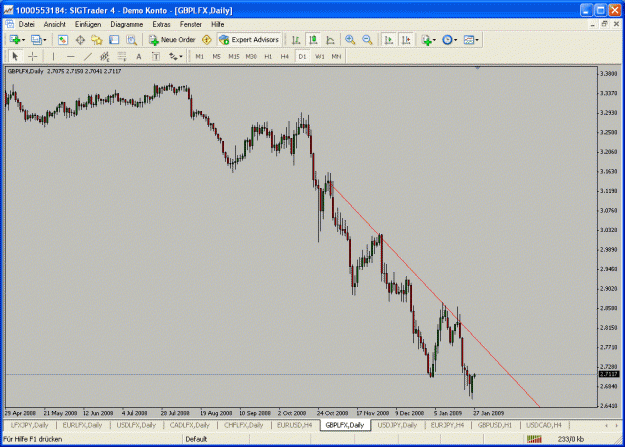Open the Profiles icon
Screen dimensions: 625x447
[36, 40]
